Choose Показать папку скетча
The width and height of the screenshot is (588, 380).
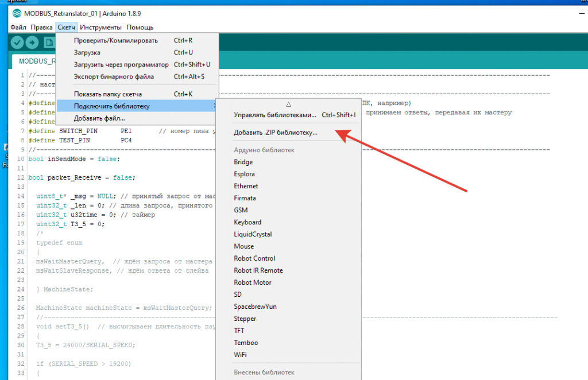pyautogui.click(x=137, y=94)
